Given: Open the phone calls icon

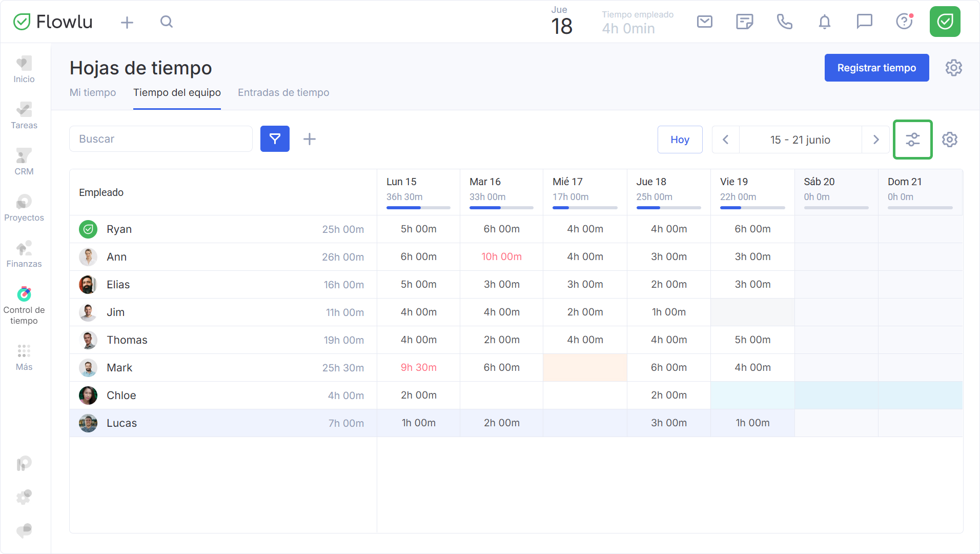Looking at the screenshot, I should 785,22.
